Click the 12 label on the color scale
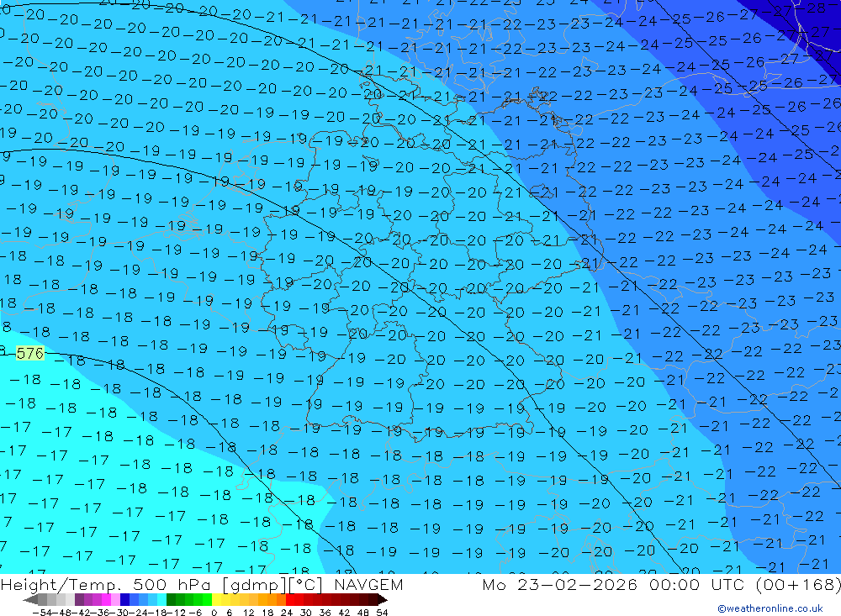The image size is (841, 616). click(248, 613)
